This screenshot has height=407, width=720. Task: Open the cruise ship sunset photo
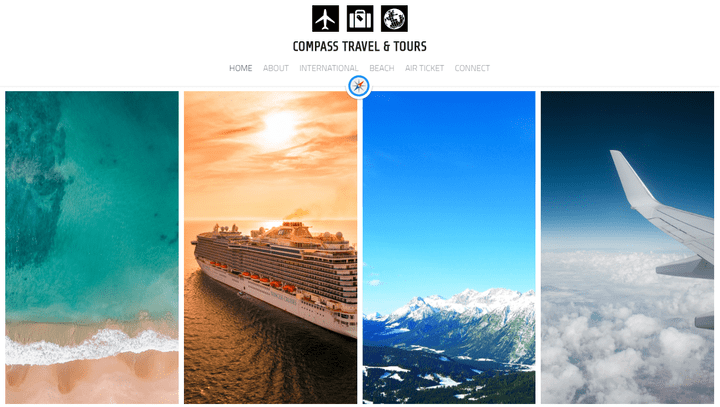pos(270,247)
